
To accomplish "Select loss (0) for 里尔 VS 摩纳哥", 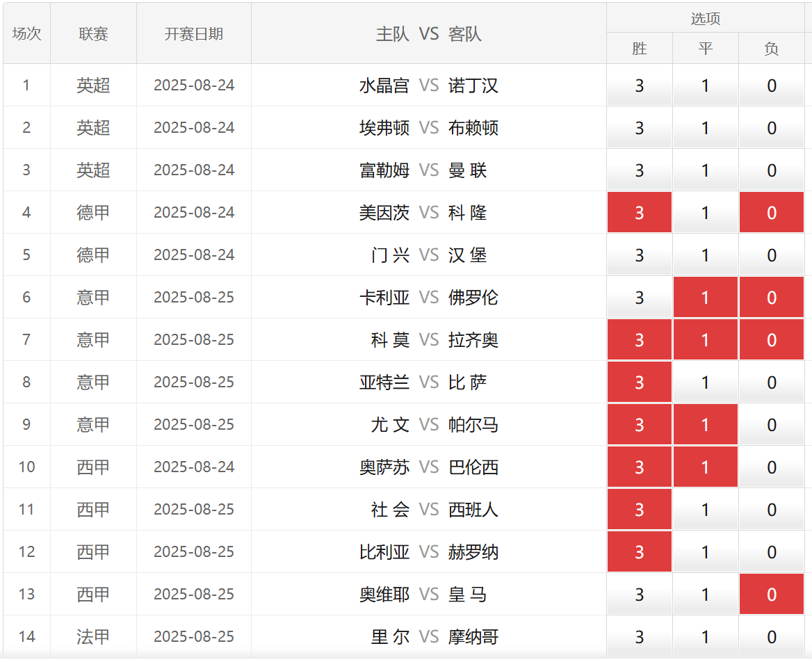I will pyautogui.click(x=772, y=636).
